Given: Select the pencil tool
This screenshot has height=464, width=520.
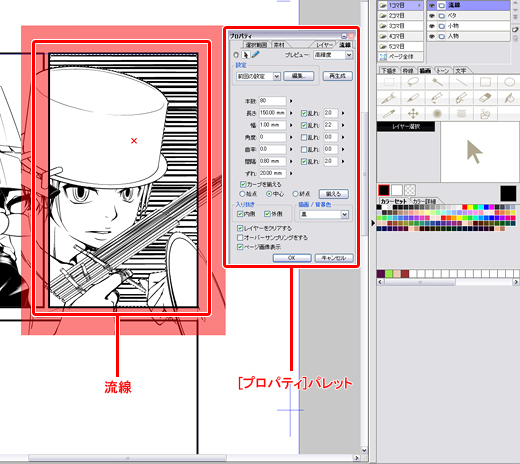Looking at the screenshot, I should coord(413,98).
